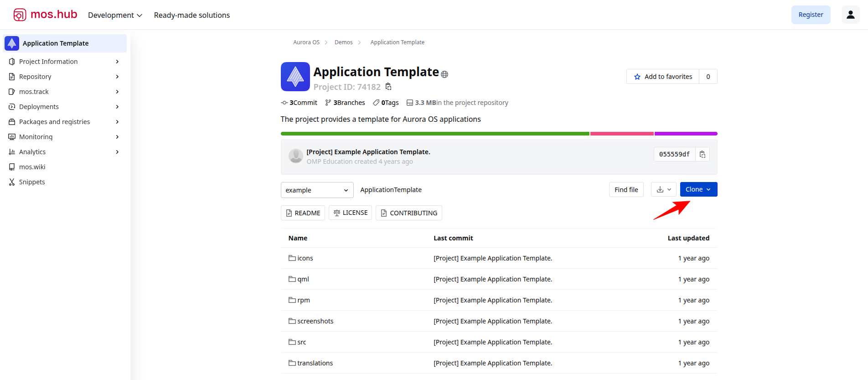Viewport: 868px width, 380px height.
Task: Open the example branch selector
Action: (x=317, y=190)
